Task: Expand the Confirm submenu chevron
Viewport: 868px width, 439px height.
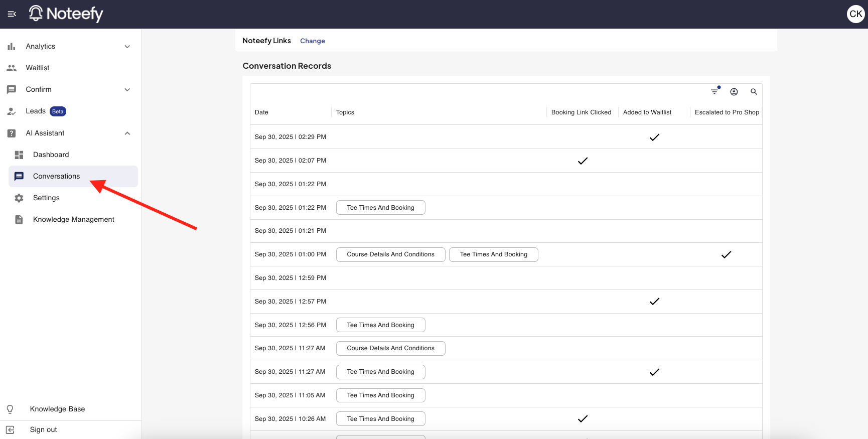Action: pos(127,90)
